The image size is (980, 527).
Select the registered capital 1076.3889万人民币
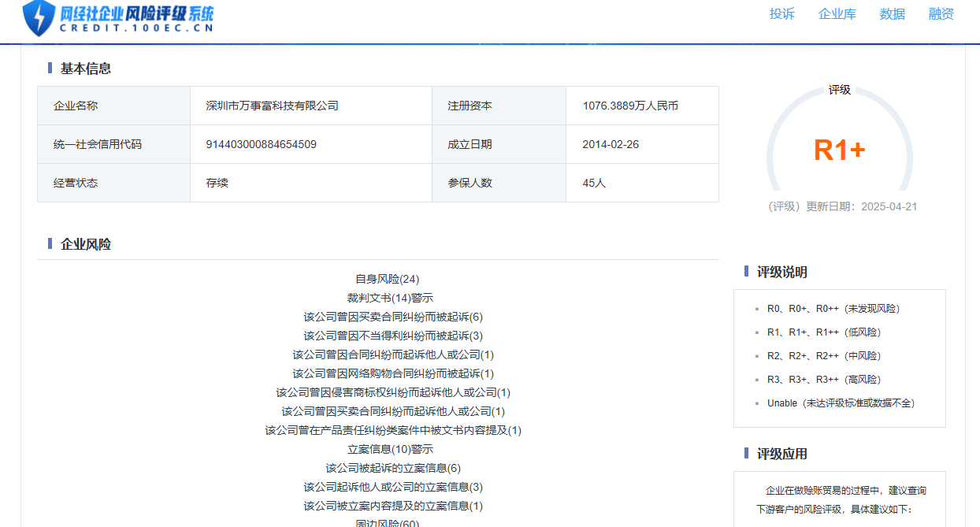tap(630, 106)
